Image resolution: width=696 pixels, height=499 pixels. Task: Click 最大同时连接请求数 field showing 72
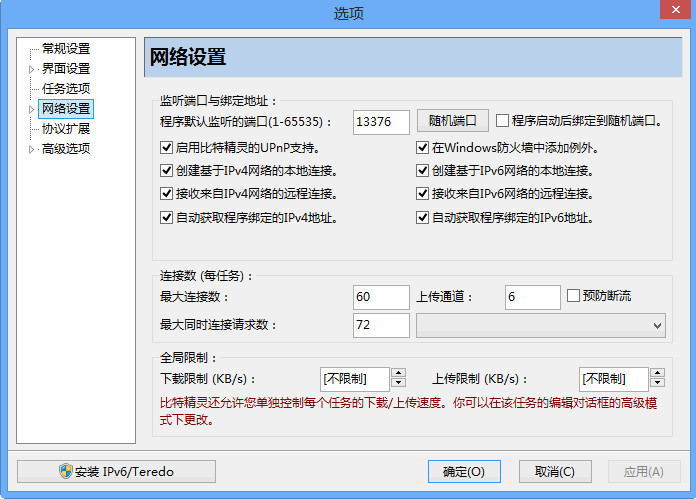click(381, 325)
